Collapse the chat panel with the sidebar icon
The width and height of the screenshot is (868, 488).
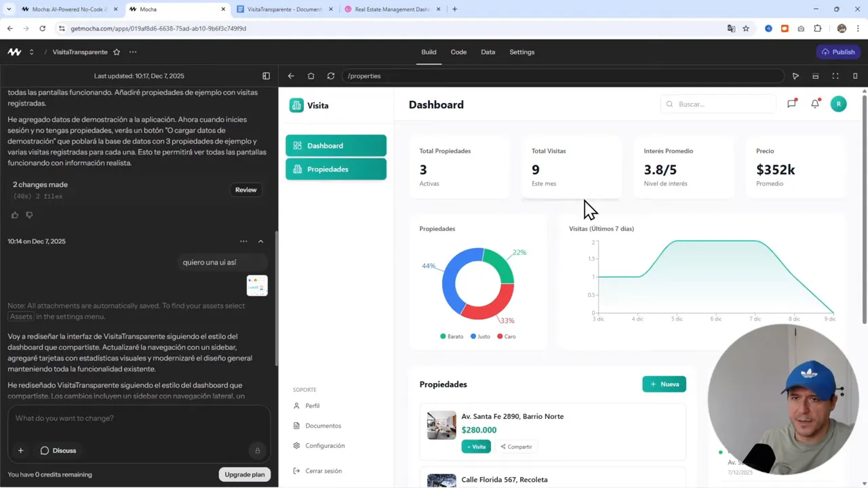point(266,76)
